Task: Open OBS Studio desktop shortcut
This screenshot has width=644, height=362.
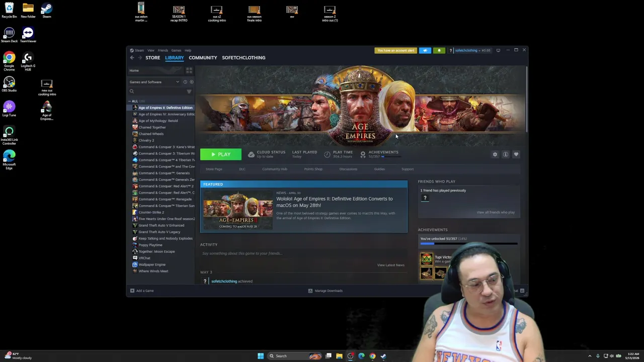Action: click(9, 84)
